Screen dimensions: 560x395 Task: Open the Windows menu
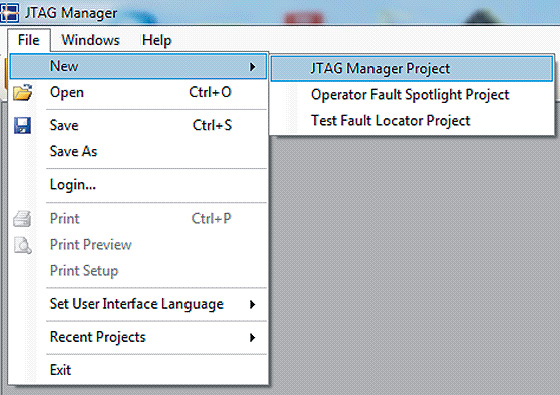(x=90, y=40)
